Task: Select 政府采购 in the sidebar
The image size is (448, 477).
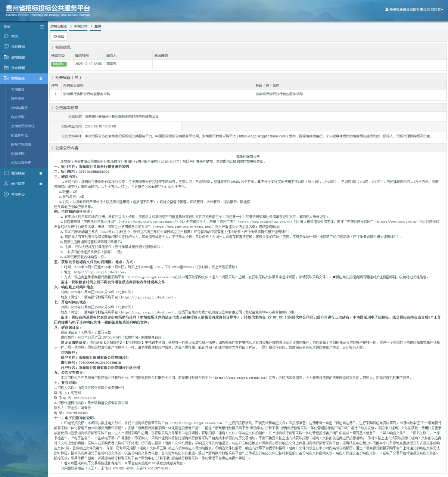Action: tap(18, 117)
